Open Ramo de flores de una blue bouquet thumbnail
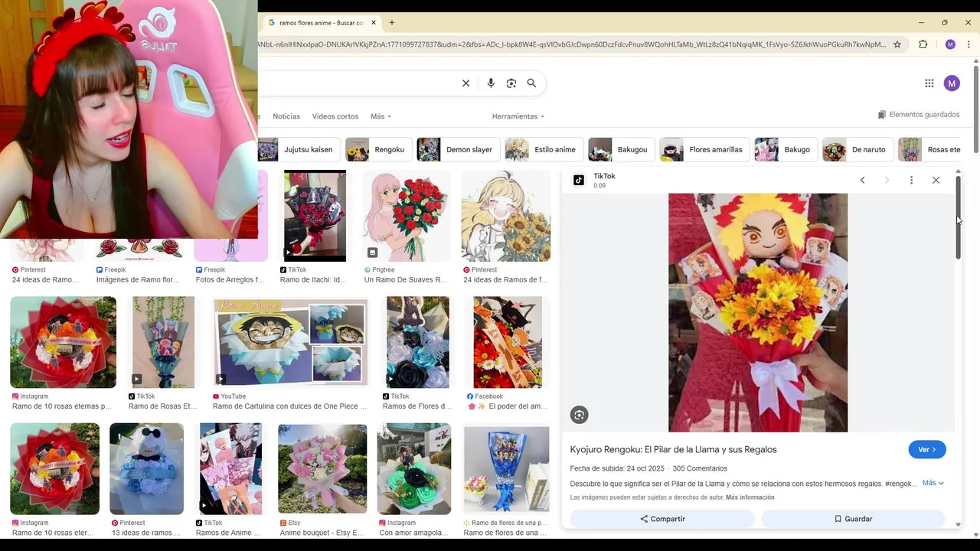Viewport: 980px width, 551px height. click(506, 468)
